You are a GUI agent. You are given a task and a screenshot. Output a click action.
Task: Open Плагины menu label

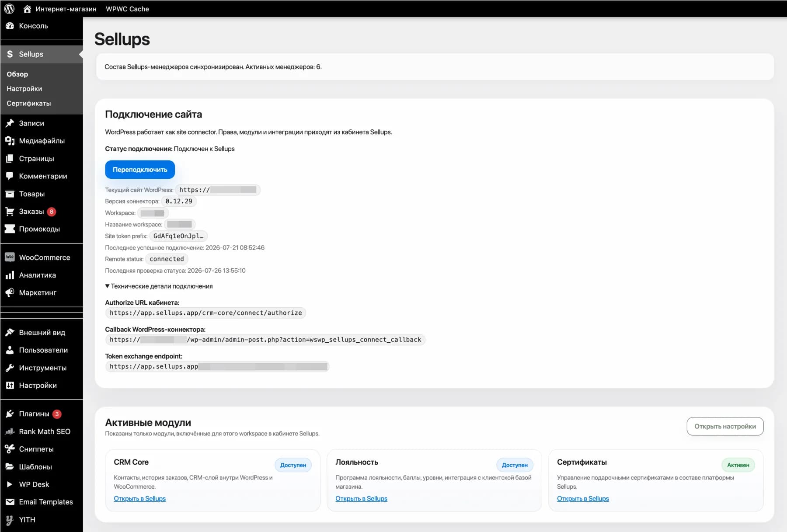point(34,414)
